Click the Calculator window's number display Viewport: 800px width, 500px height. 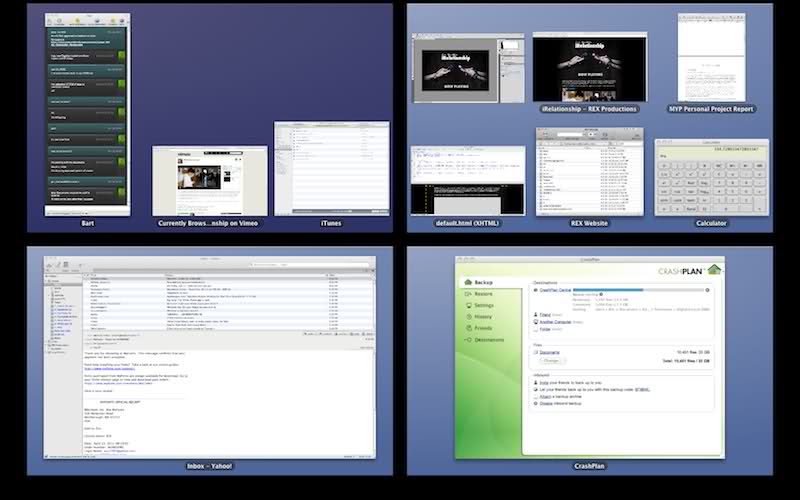712,152
